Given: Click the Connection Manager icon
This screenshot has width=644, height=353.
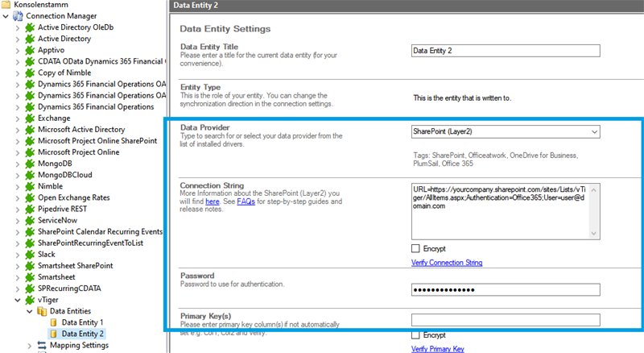Looking at the screenshot, I should (19, 15).
